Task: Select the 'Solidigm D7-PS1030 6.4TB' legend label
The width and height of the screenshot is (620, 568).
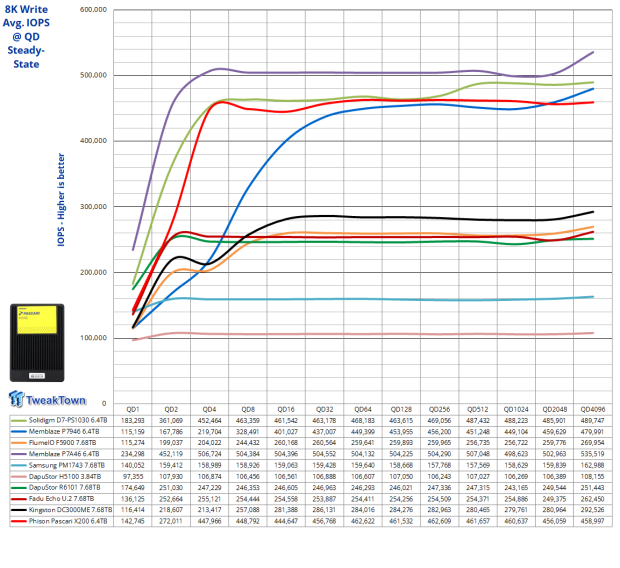Action: coord(68,420)
